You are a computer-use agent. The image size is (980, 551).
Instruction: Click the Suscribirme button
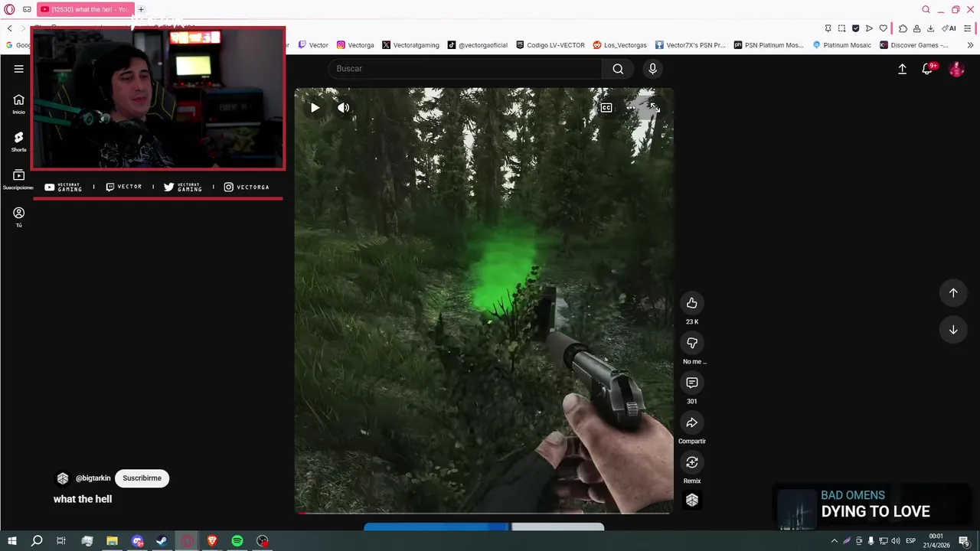point(142,478)
